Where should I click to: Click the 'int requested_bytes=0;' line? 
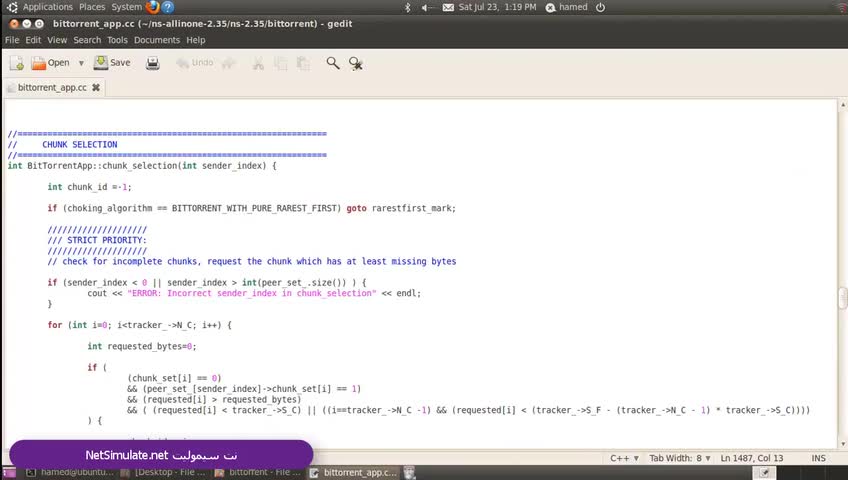(142, 346)
